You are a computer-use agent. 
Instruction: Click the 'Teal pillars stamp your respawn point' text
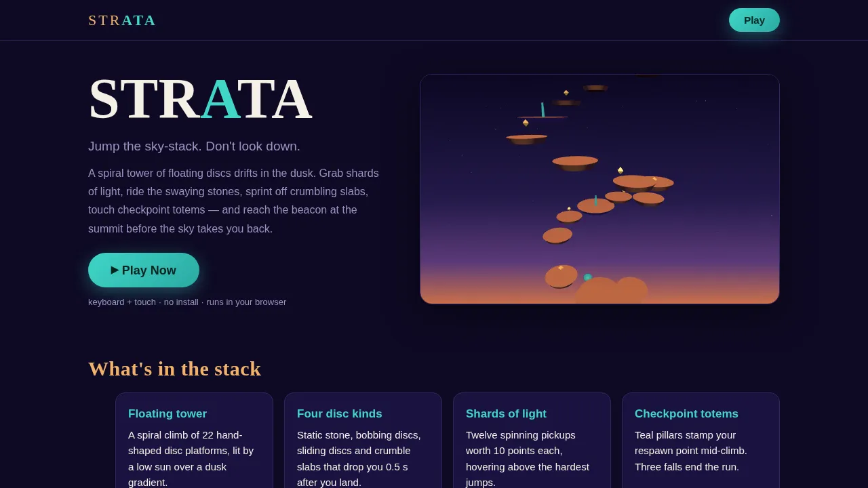coord(692,451)
